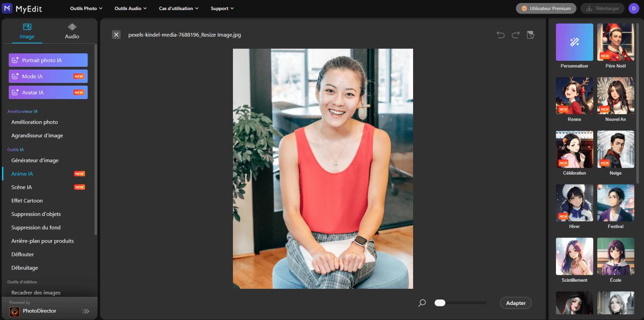Close the opened image with X
The width and height of the screenshot is (644, 320).
point(116,35)
